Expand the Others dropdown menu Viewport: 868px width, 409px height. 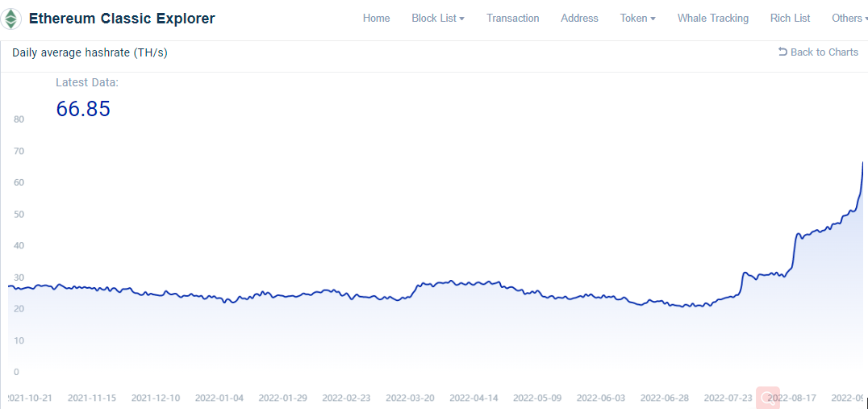pos(849,18)
